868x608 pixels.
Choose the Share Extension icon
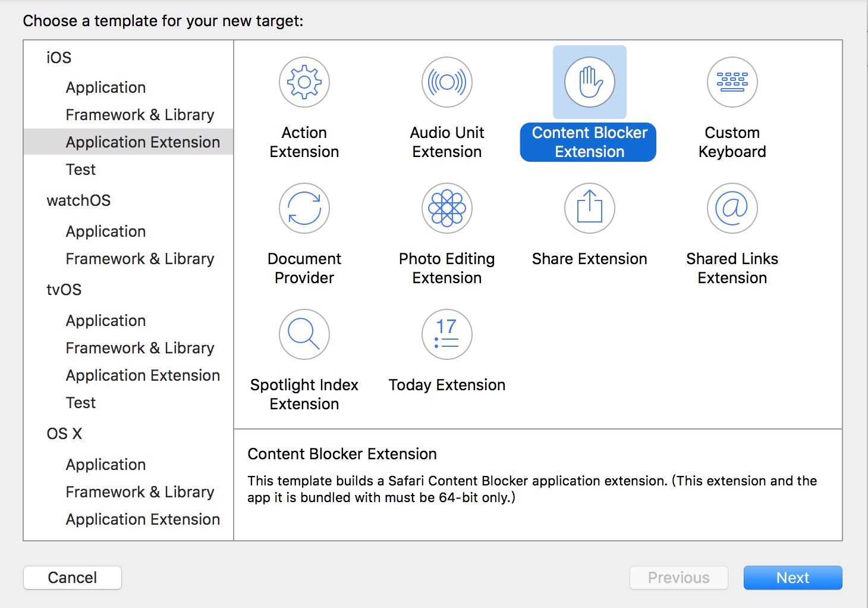(590, 208)
